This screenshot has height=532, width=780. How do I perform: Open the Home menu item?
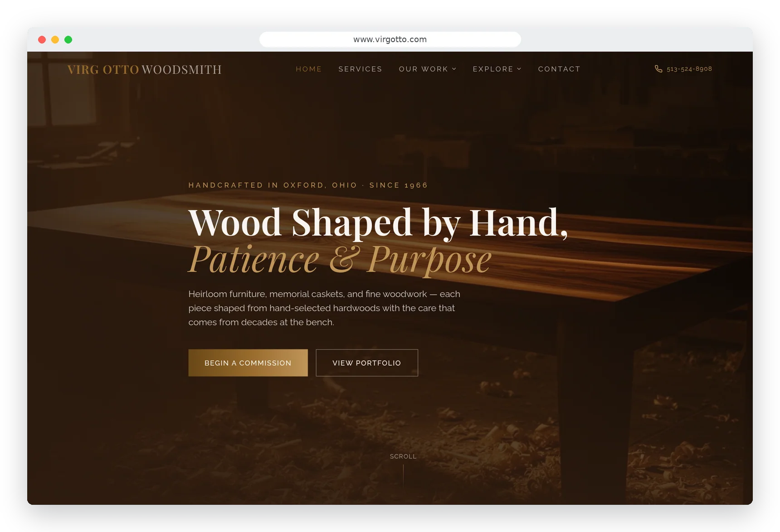click(309, 69)
